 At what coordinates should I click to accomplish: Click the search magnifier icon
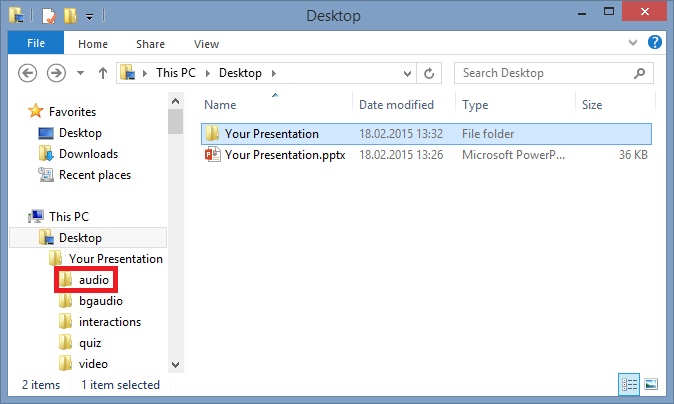(x=640, y=73)
